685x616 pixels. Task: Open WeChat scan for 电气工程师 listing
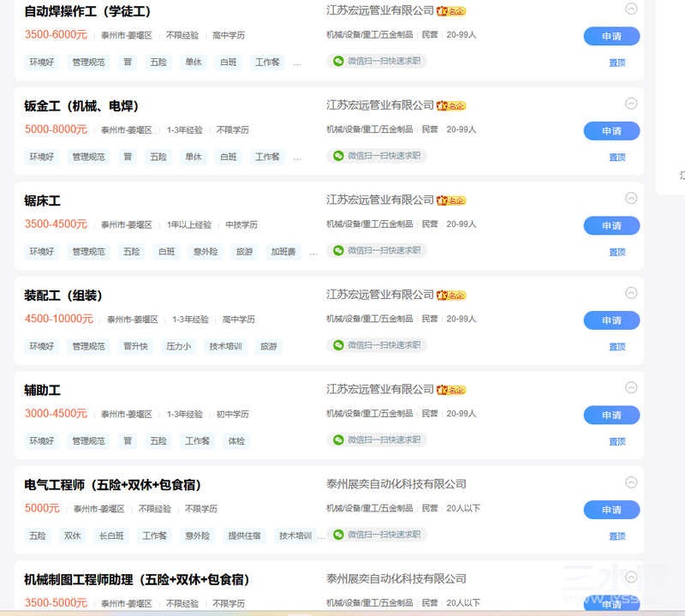377,535
